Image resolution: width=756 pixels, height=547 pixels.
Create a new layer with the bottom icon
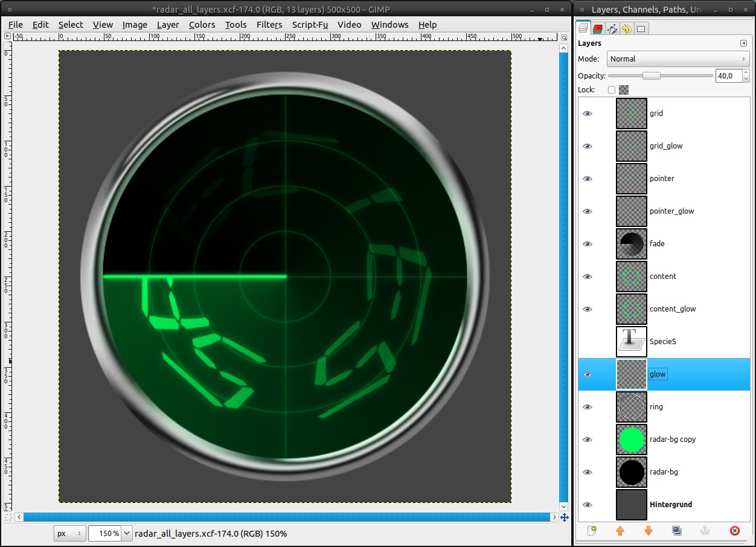pyautogui.click(x=592, y=531)
